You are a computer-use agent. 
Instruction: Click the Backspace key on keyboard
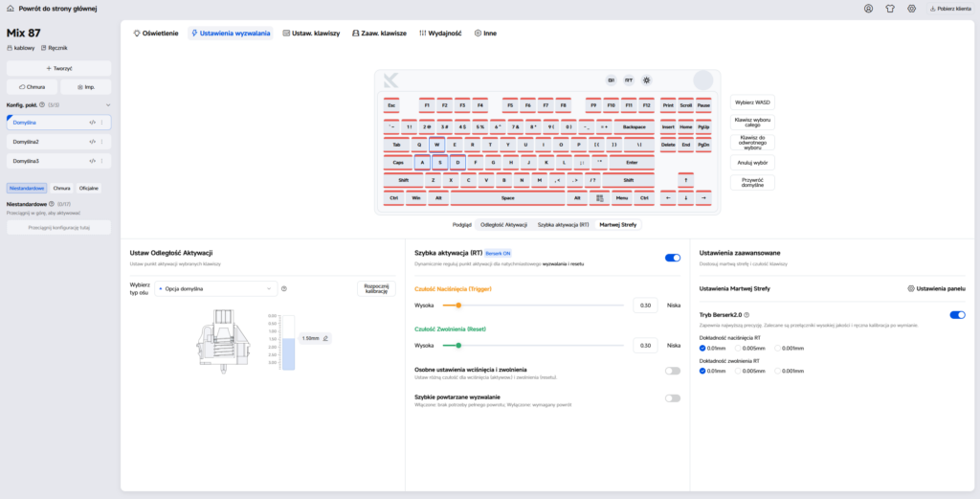[x=634, y=126]
